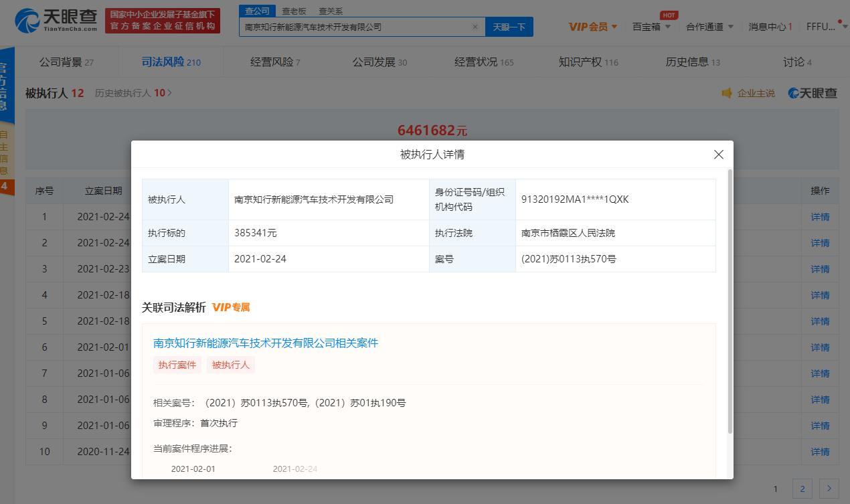Switch to the 历史信息 tab

[693, 62]
